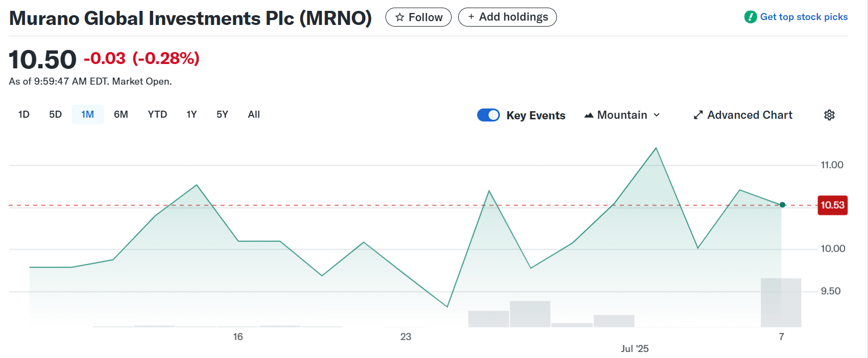Select the 5Y time range
Image resolution: width=868 pixels, height=358 pixels.
click(223, 114)
